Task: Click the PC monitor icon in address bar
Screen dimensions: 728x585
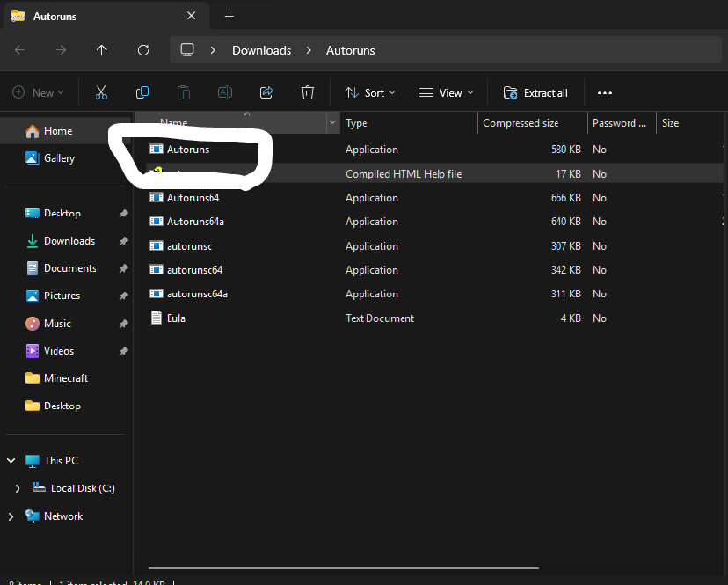Action: click(187, 50)
